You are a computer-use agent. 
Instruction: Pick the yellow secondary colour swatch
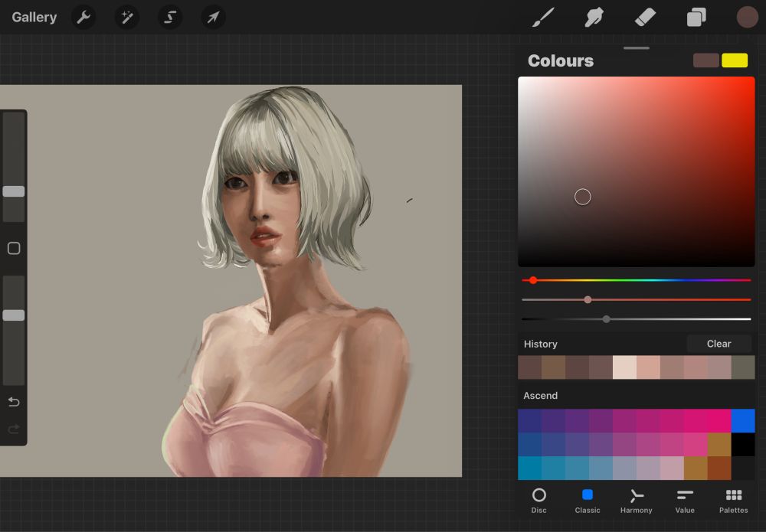pos(735,60)
